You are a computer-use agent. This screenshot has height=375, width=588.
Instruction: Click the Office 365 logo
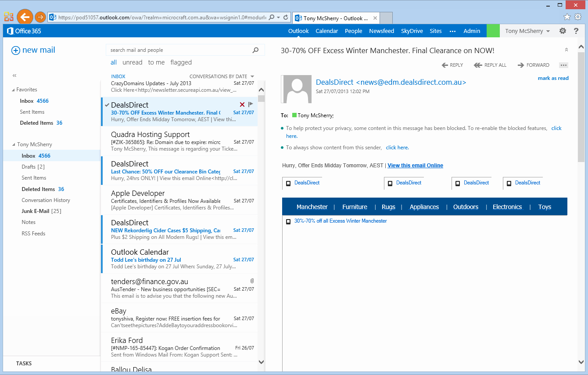(x=24, y=31)
